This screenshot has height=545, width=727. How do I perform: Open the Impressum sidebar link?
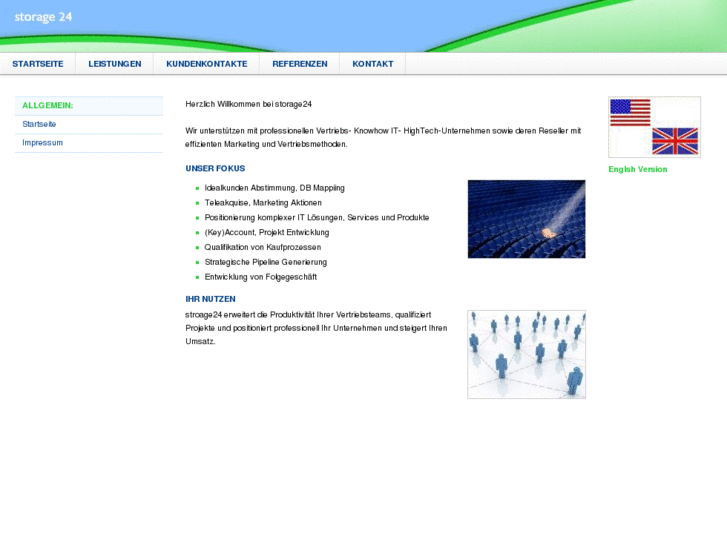[42, 143]
